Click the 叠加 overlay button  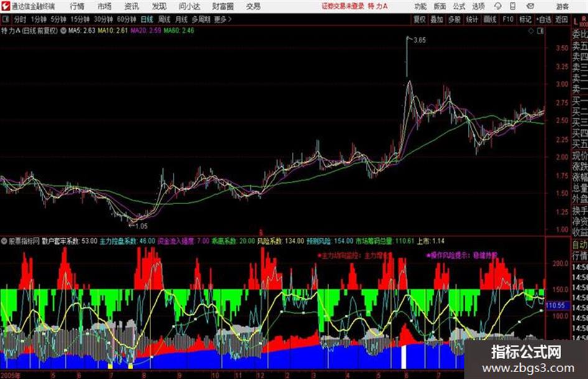pos(437,19)
